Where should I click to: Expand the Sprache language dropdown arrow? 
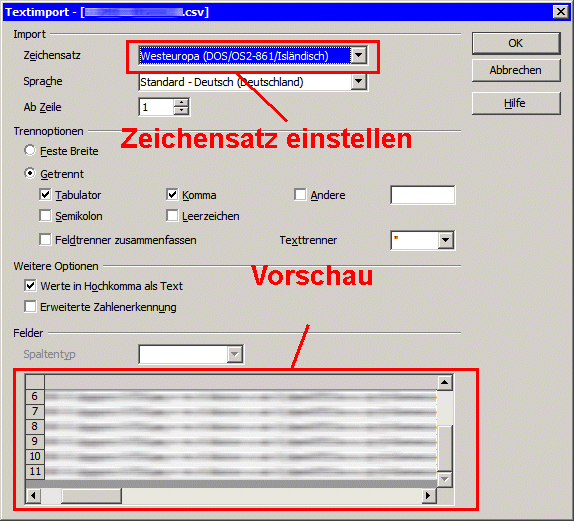(359, 82)
